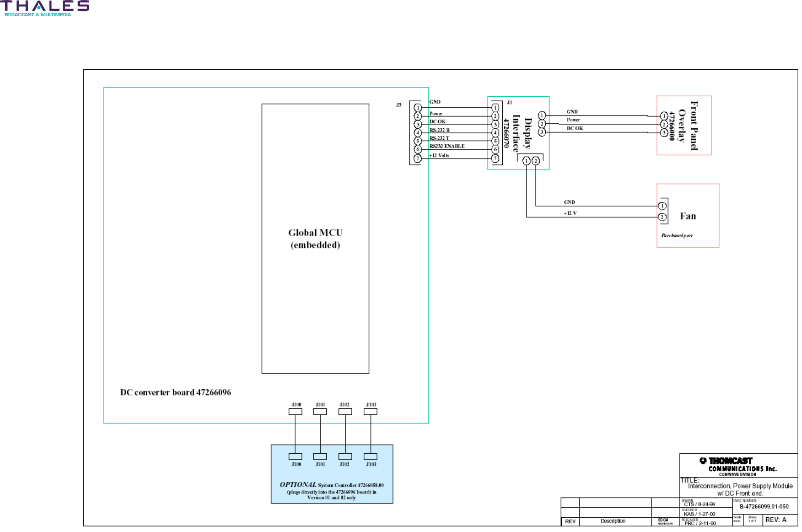Click the DC converter board 47266096 label

(175, 393)
